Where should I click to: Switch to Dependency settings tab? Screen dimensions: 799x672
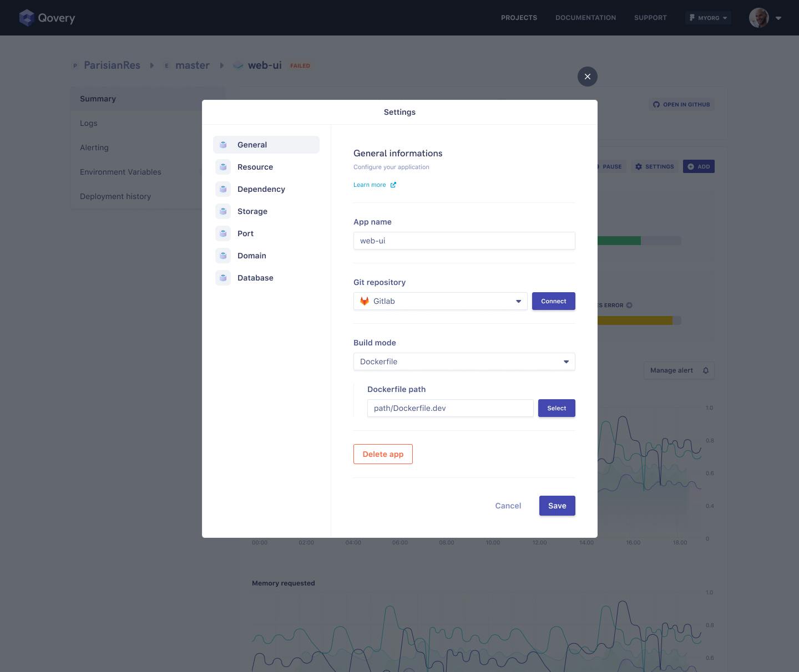pos(266,189)
